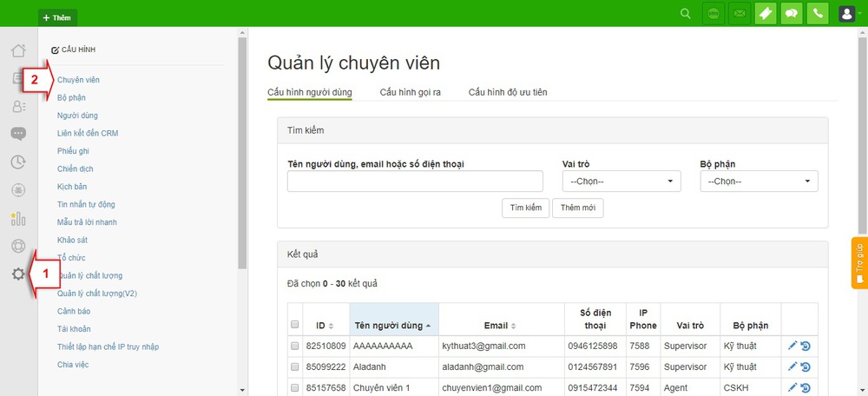Open the settings gear in left sidebar

coord(18,274)
